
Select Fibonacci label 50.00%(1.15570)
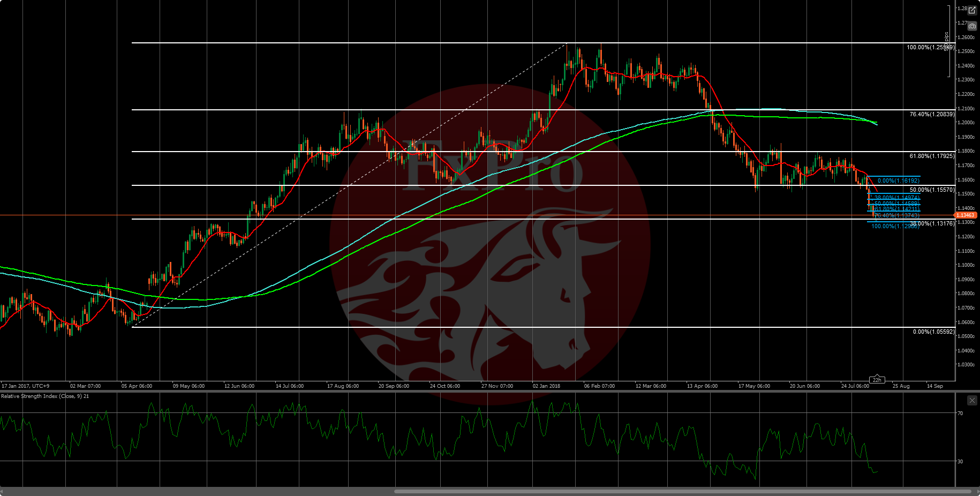[x=932, y=190]
